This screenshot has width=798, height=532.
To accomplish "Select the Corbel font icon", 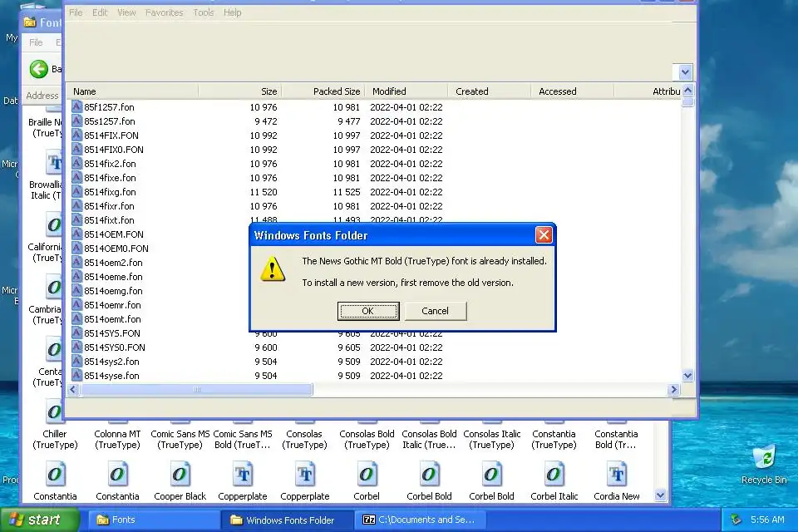I will point(367,474).
